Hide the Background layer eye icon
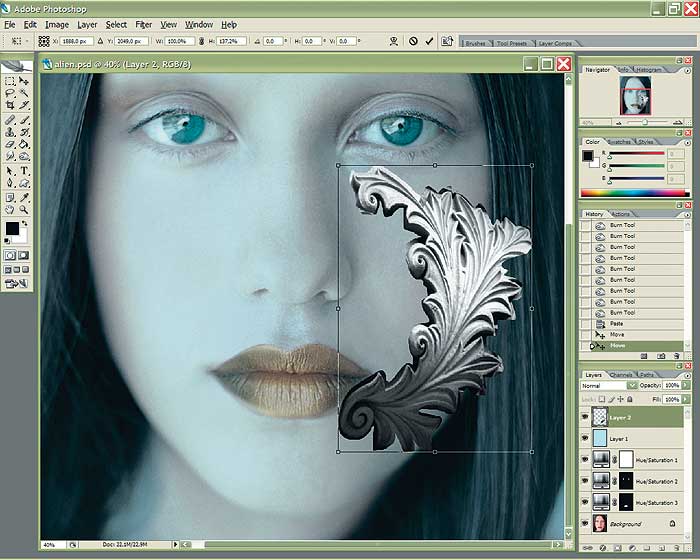 pos(585,523)
